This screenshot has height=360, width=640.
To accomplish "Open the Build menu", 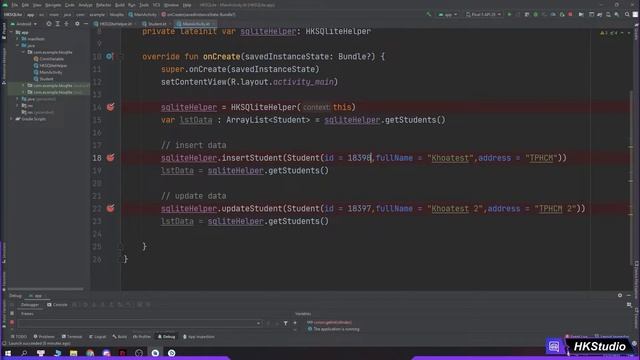I will click(120, 5).
